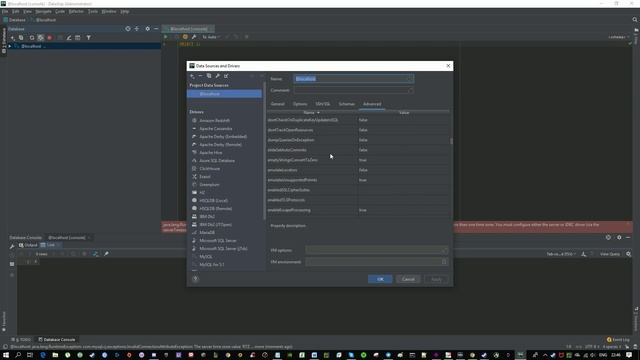Select enabledSSLCipherSuites property row
This screenshot has width=640, height=360.
click(358, 190)
